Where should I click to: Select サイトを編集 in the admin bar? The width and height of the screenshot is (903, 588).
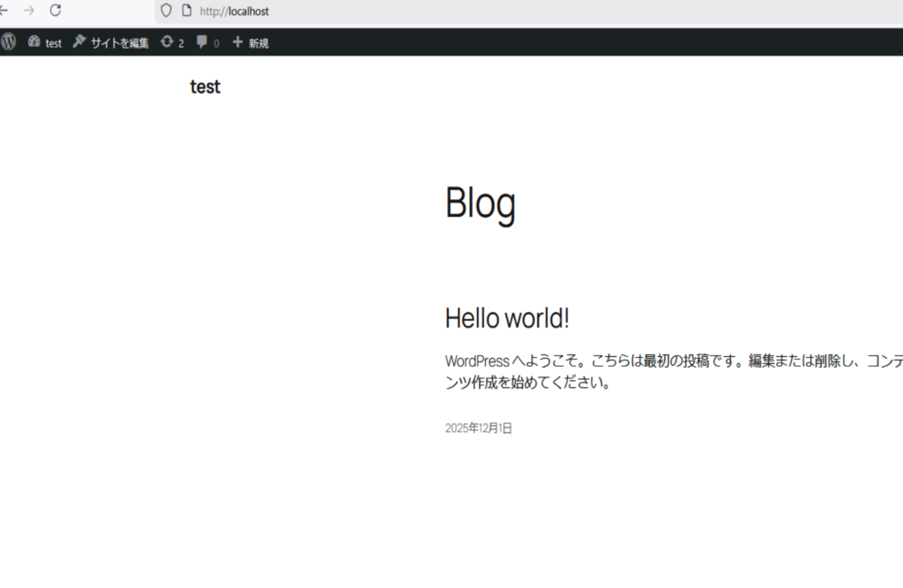[120, 42]
